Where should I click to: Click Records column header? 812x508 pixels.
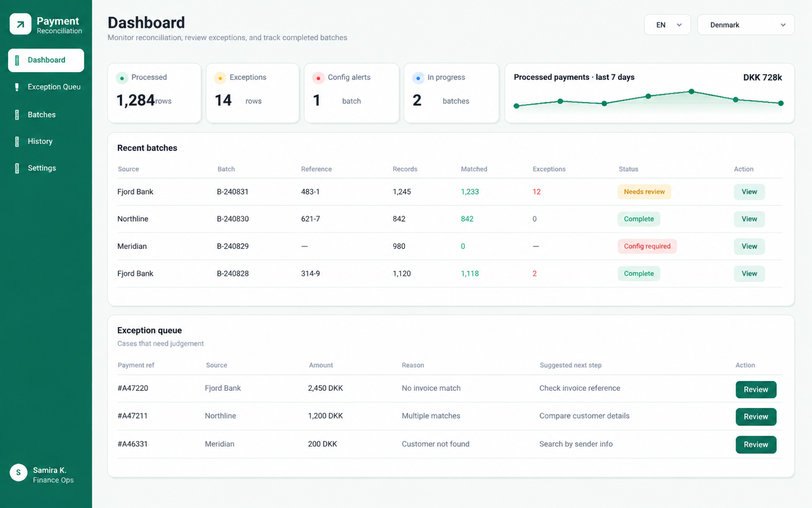click(405, 169)
